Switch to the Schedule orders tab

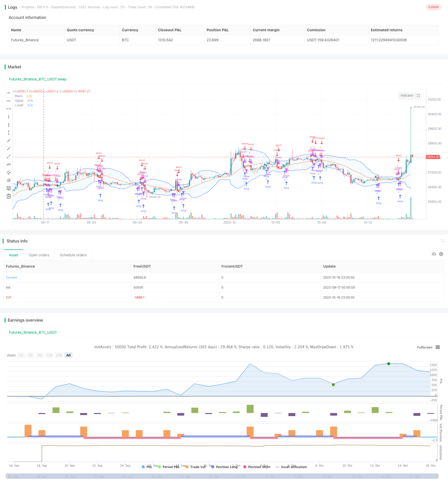pyautogui.click(x=73, y=255)
